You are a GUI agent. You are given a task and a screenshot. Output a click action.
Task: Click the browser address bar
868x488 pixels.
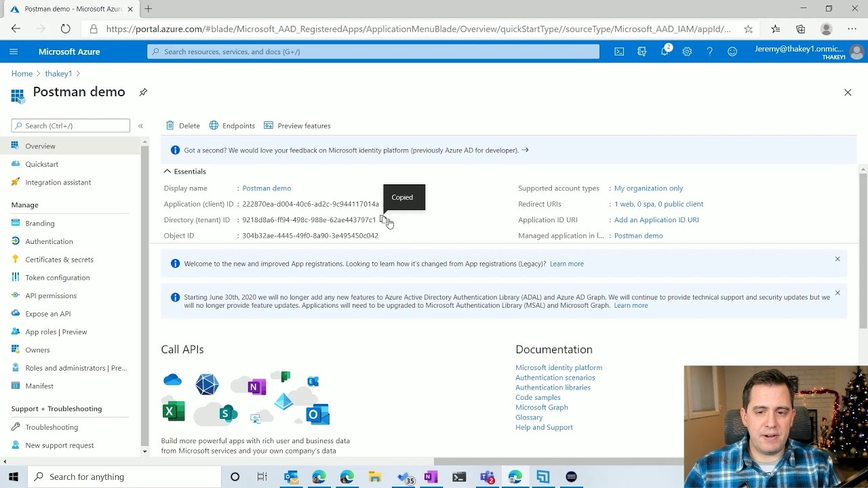pos(418,29)
